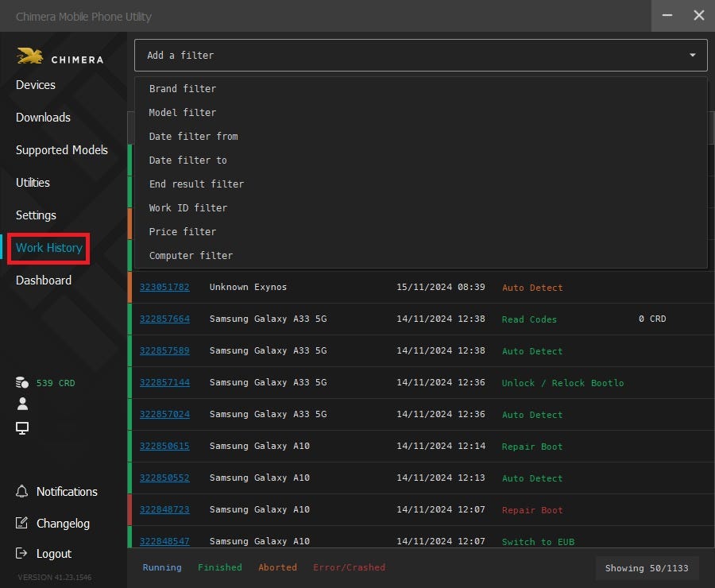Click green Repair Boot procedure text

click(x=532, y=447)
